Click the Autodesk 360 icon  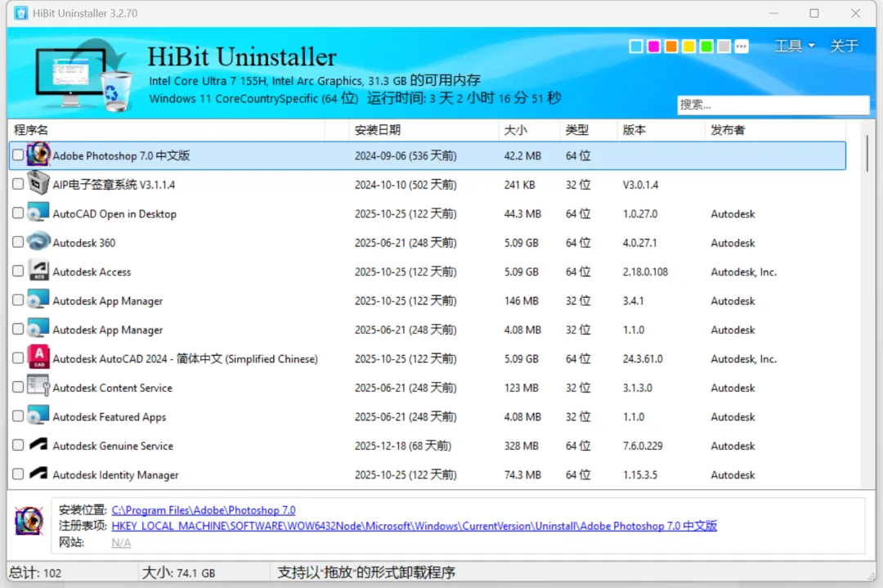(x=38, y=241)
